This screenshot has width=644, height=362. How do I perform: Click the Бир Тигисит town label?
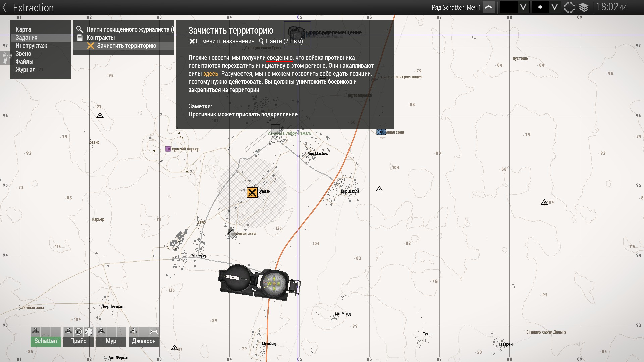[x=113, y=307]
